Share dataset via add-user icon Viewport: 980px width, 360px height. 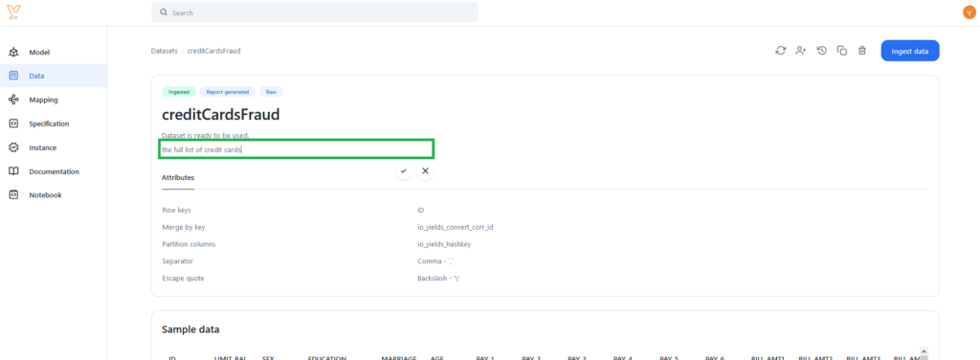pyautogui.click(x=801, y=51)
